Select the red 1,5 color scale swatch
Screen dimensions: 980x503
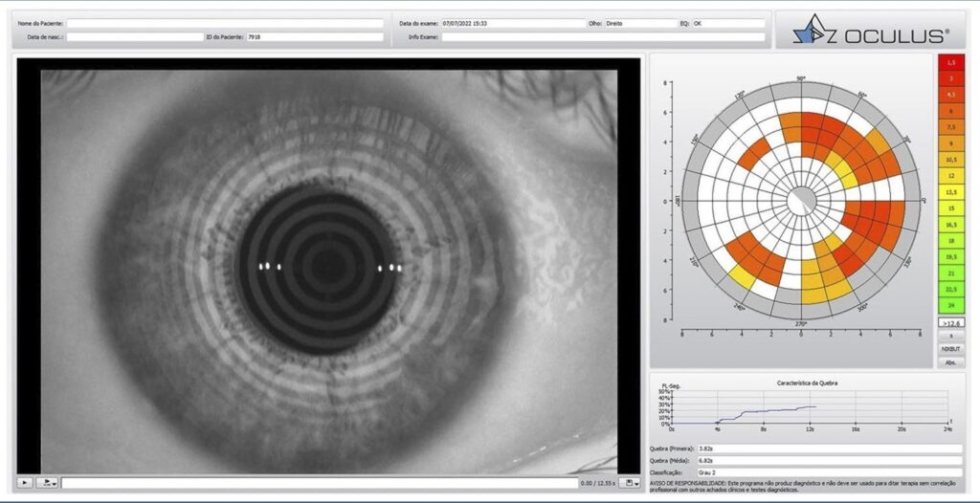click(951, 62)
